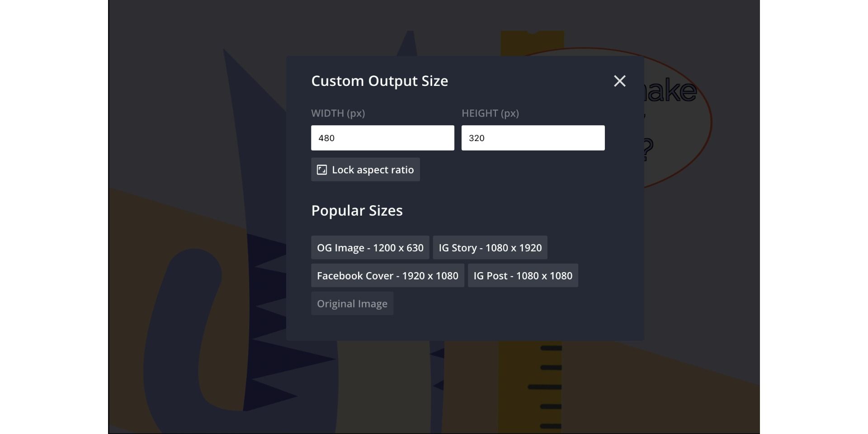Click the Custom Output Size heading
The height and width of the screenshot is (434, 868).
coord(379,81)
